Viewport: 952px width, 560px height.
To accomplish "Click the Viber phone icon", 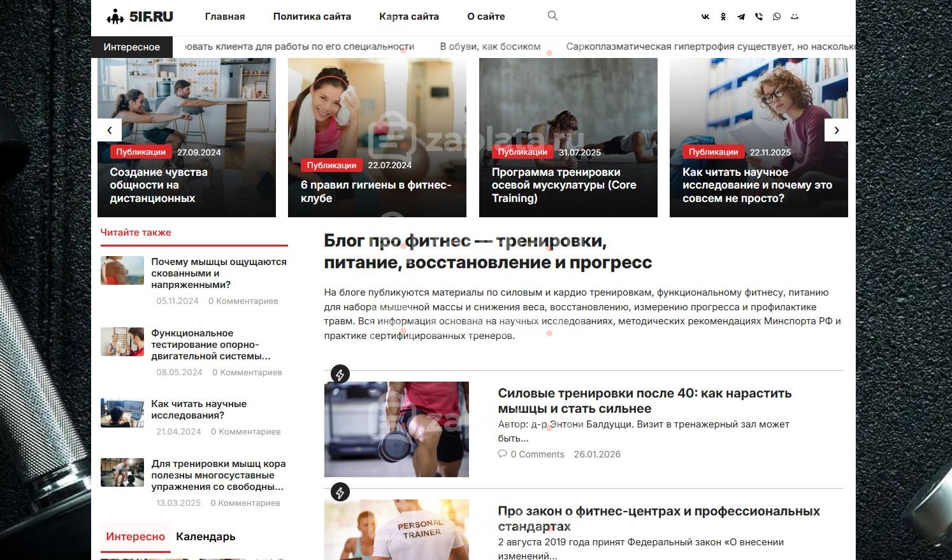I will [x=759, y=17].
